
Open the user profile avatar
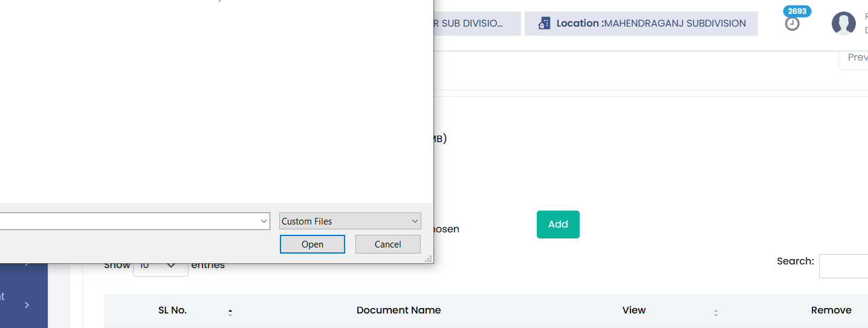(x=843, y=24)
